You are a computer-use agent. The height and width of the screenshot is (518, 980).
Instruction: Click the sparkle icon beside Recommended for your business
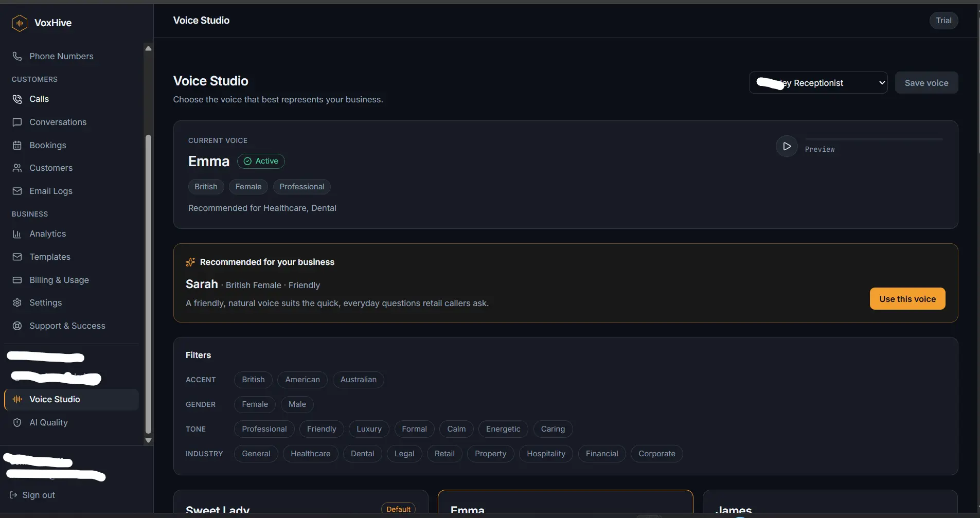coord(190,262)
